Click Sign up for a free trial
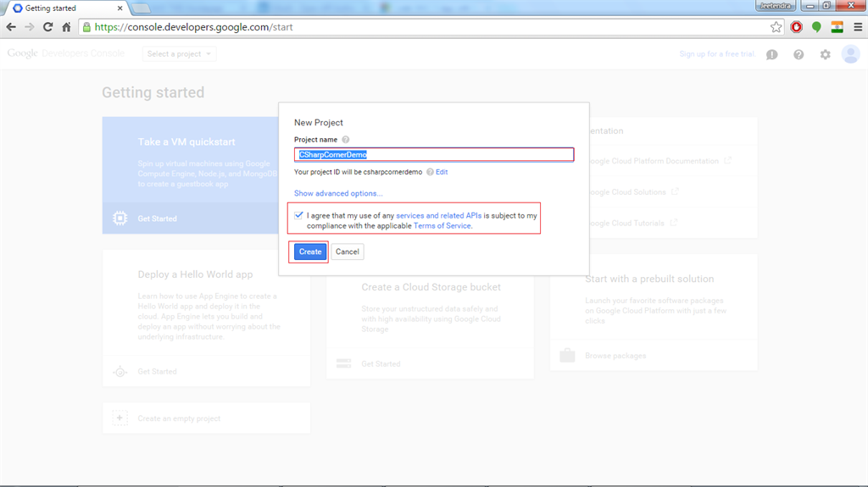 pyautogui.click(x=717, y=53)
